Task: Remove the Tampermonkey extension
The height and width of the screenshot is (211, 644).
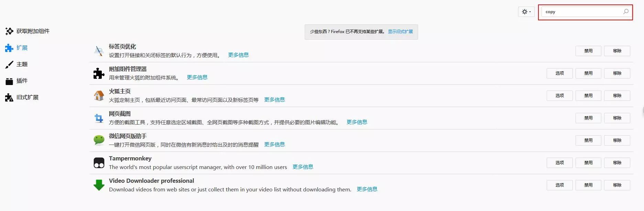Action: click(617, 163)
